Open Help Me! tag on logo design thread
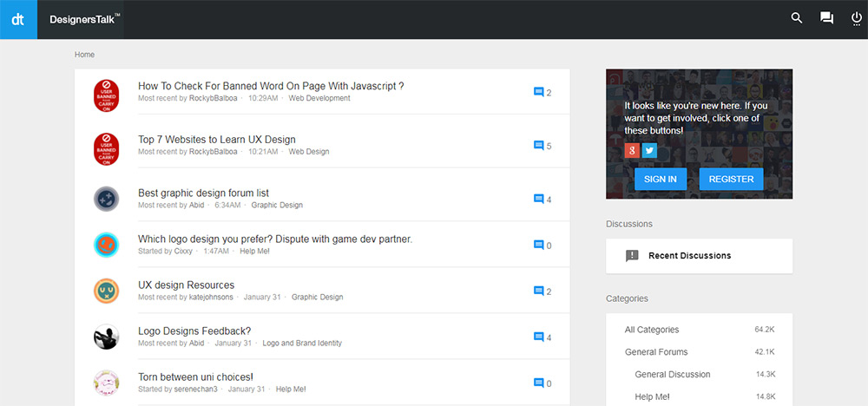Viewport: 868px width, 406px height. click(x=254, y=251)
